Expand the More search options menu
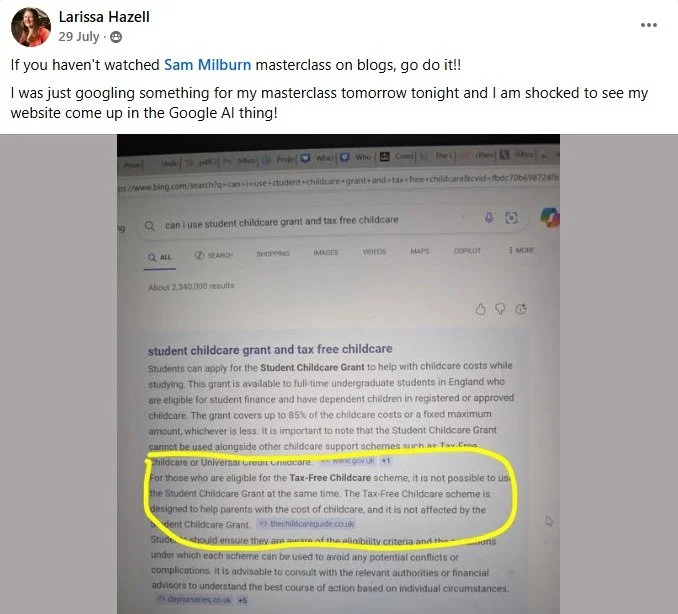 tap(522, 250)
